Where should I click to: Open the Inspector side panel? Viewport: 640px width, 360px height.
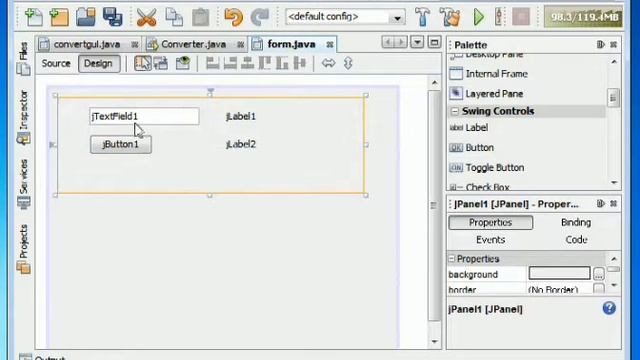click(24, 118)
